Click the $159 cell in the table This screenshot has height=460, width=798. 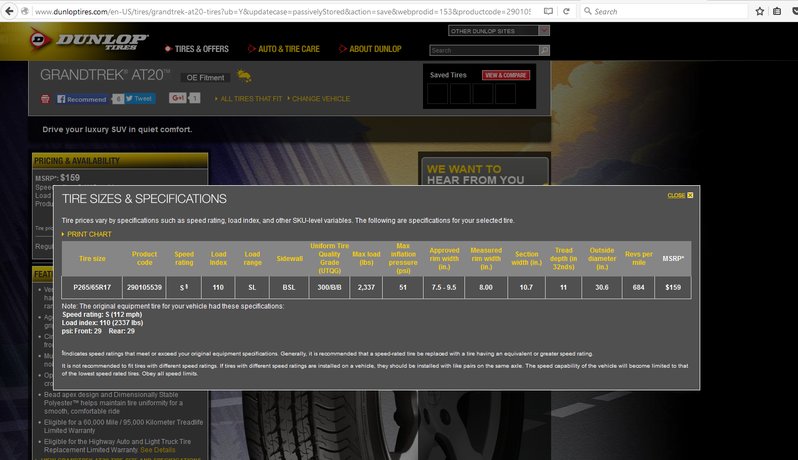(673, 288)
